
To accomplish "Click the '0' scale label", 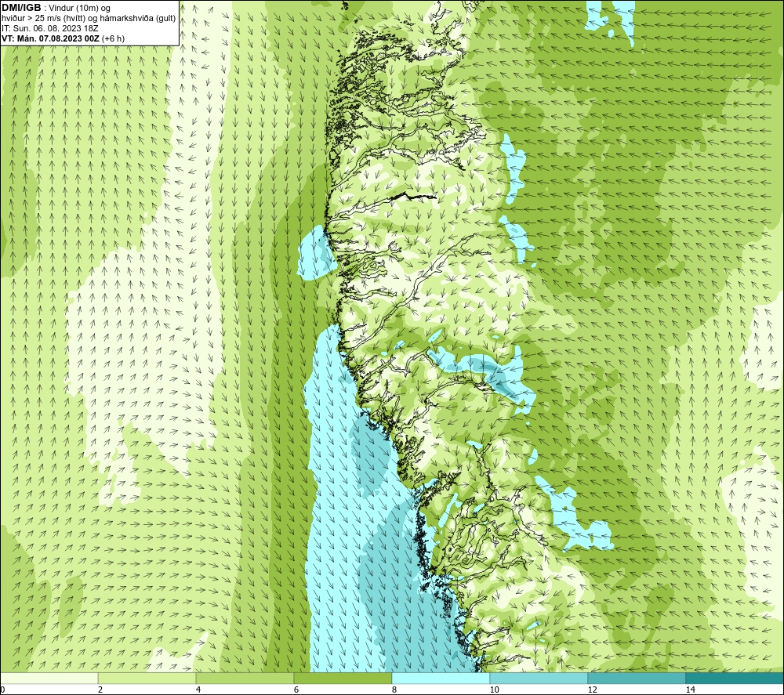I will tap(2, 690).
